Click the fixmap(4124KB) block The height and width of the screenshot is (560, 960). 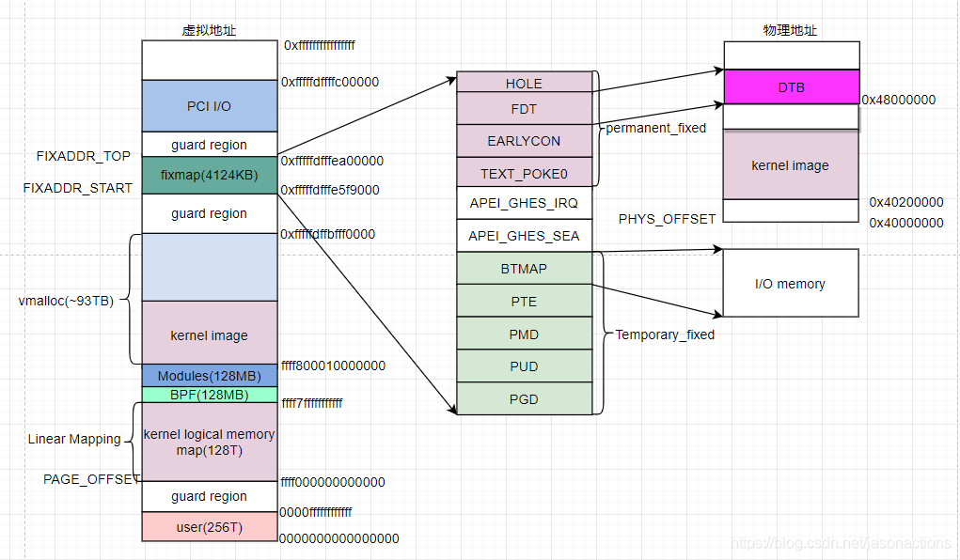click(210, 175)
